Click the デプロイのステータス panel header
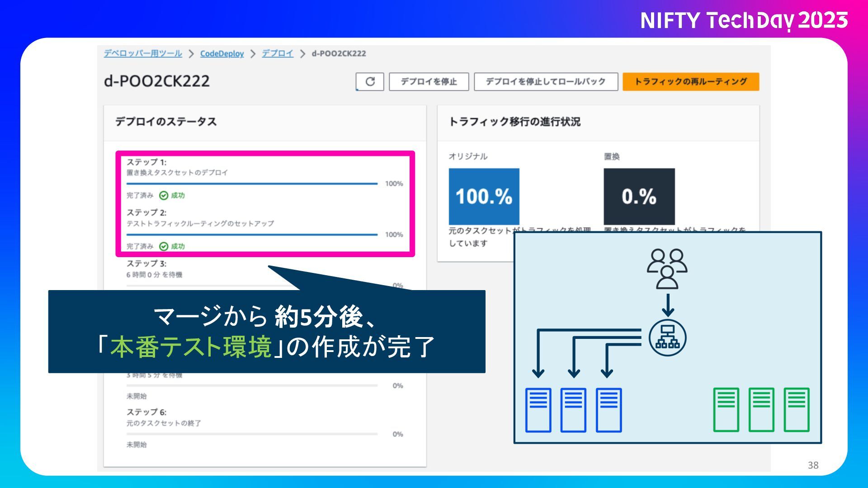This screenshot has width=868, height=488. pos(165,122)
